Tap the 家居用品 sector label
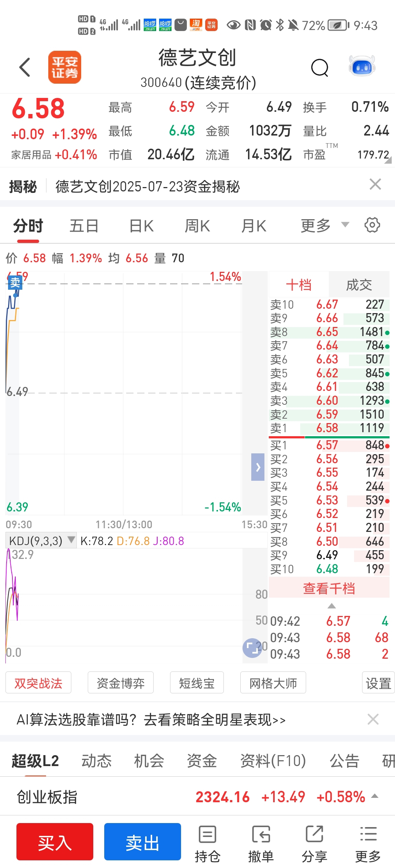This screenshot has height=868, width=395. (x=31, y=155)
